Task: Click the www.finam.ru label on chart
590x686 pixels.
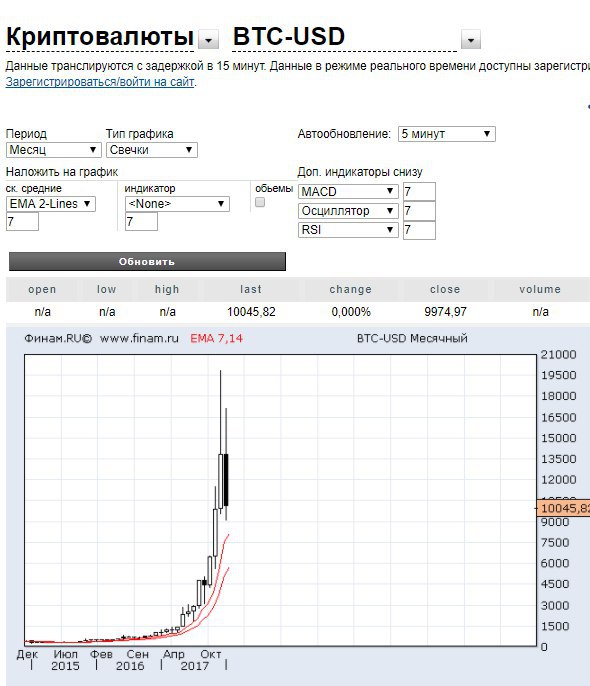Action: pos(139,338)
